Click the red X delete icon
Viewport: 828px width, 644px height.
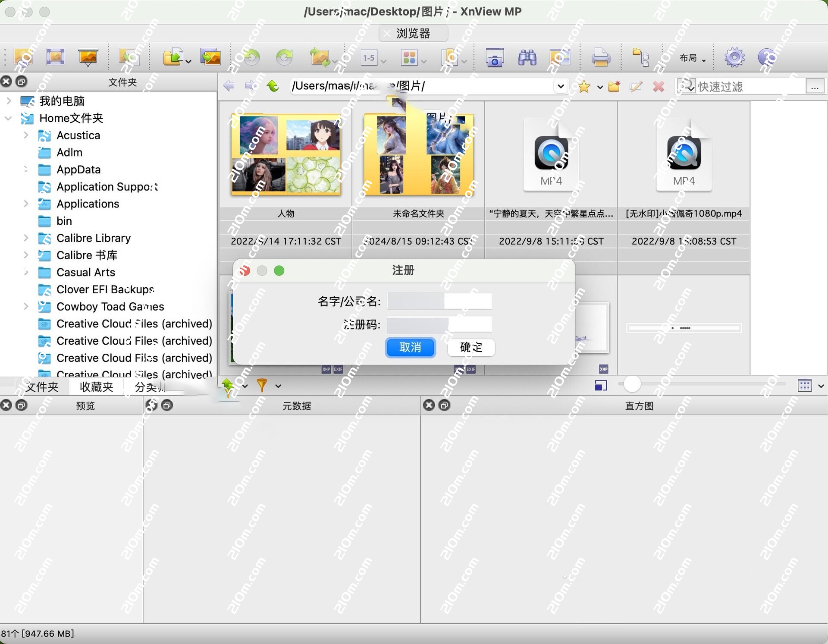pyautogui.click(x=658, y=87)
